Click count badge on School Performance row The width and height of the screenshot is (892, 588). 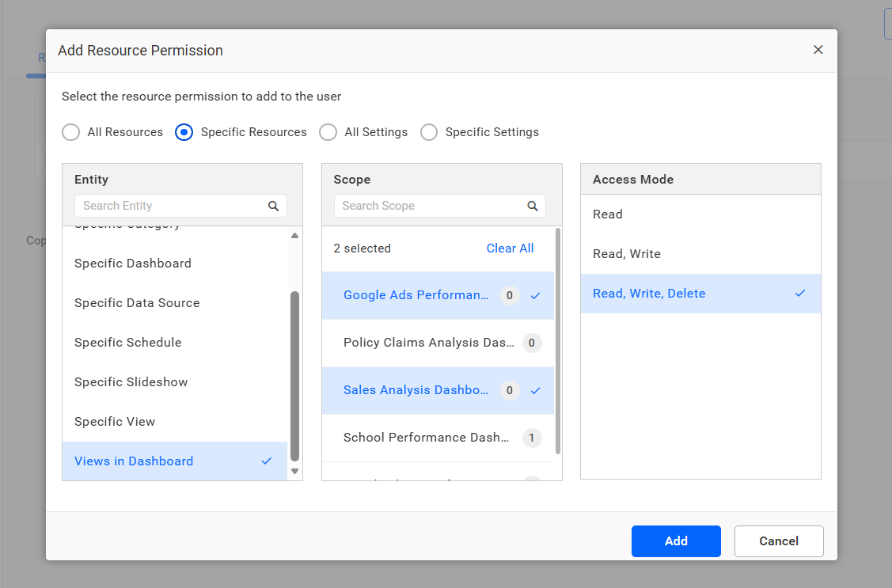coord(532,438)
